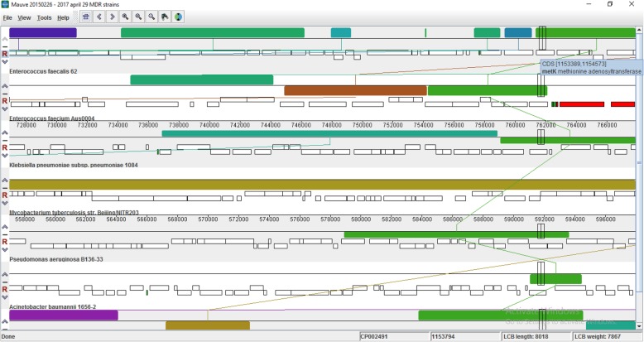
Task: Open the View menu
Action: click(24, 17)
